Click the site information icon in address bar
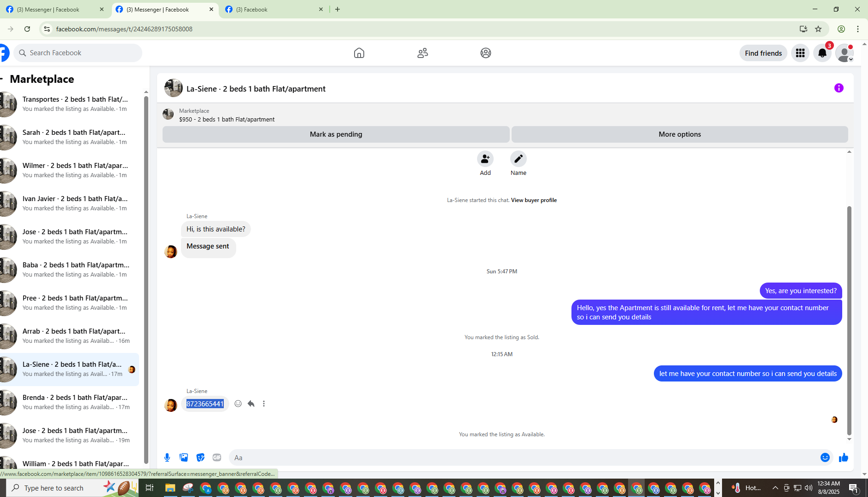 [47, 29]
